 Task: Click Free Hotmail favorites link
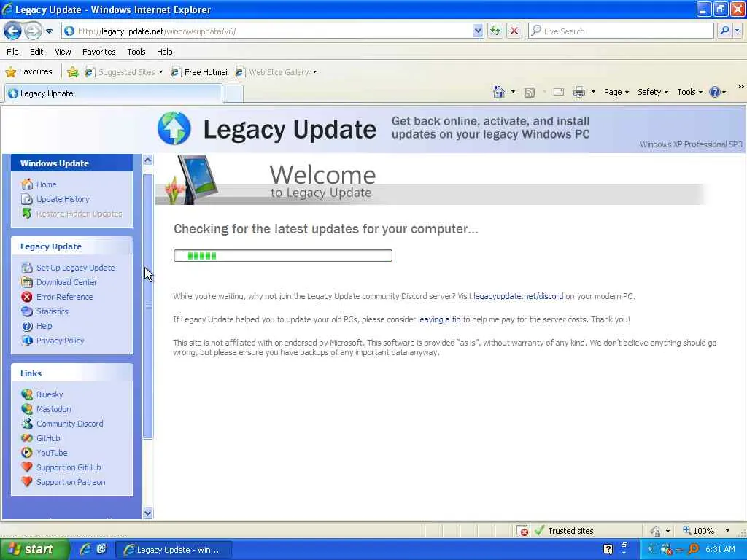click(200, 72)
